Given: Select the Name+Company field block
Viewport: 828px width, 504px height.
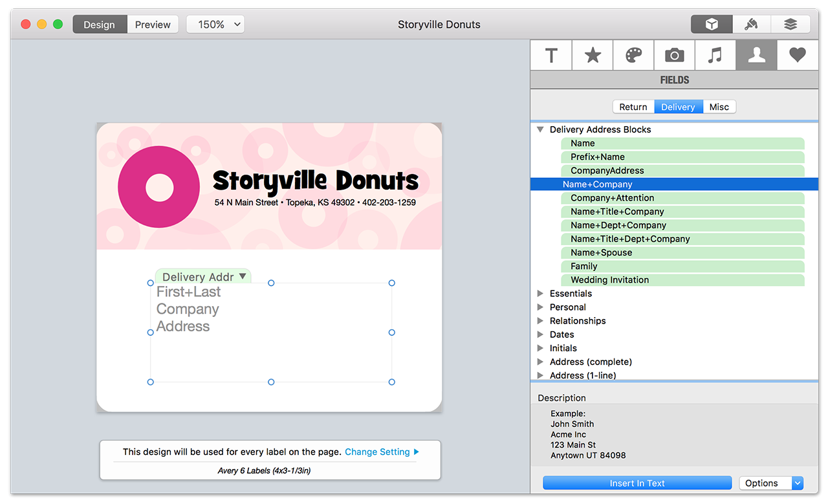Looking at the screenshot, I should [x=674, y=184].
